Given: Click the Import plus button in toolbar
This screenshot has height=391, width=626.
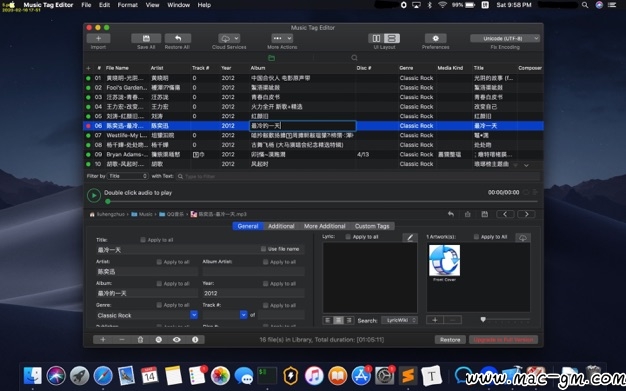Looking at the screenshot, I should (98, 38).
